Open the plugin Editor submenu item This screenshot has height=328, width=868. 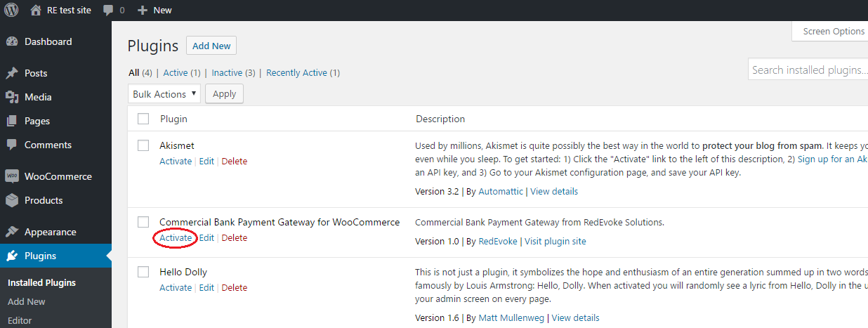(20, 320)
